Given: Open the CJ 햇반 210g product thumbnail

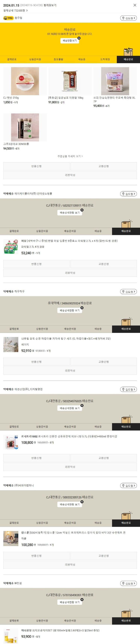Looking at the screenshot, I should tap(25, 81).
